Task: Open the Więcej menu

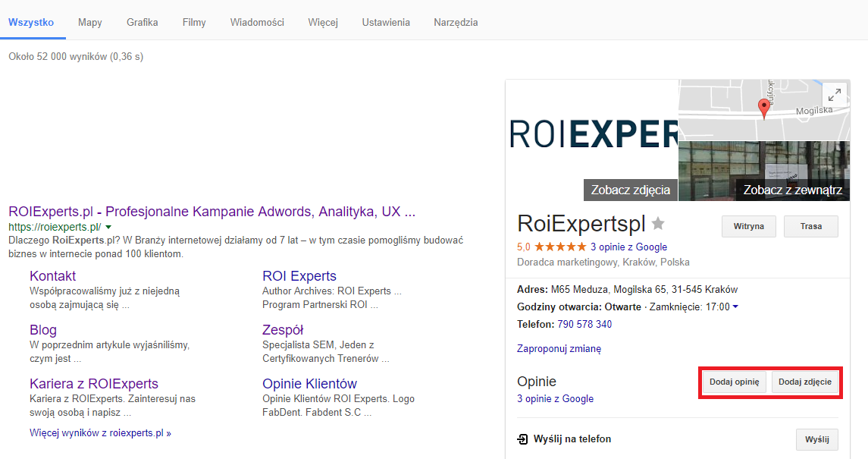Action: tap(323, 22)
